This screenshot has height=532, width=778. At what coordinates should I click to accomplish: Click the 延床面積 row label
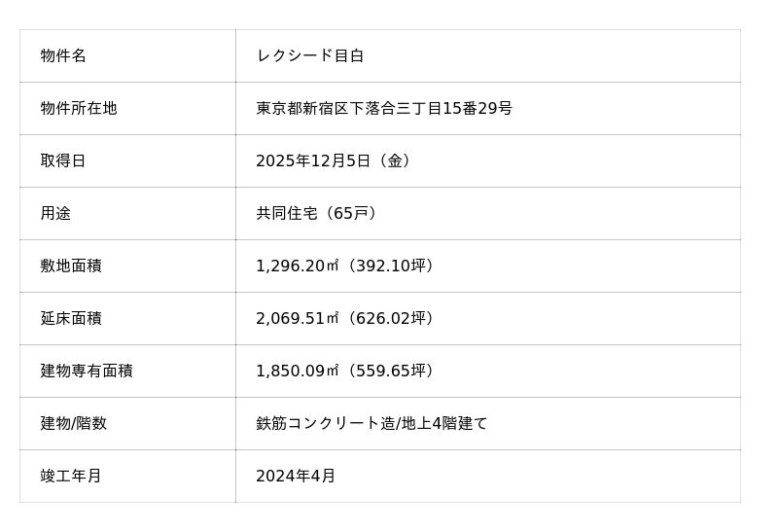click(71, 319)
